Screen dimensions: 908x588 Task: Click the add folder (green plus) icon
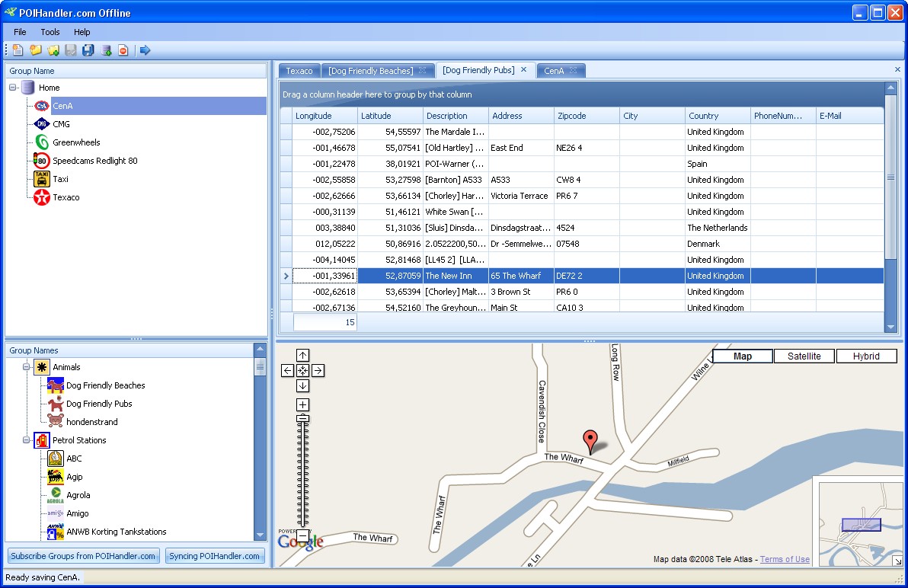coord(53,50)
